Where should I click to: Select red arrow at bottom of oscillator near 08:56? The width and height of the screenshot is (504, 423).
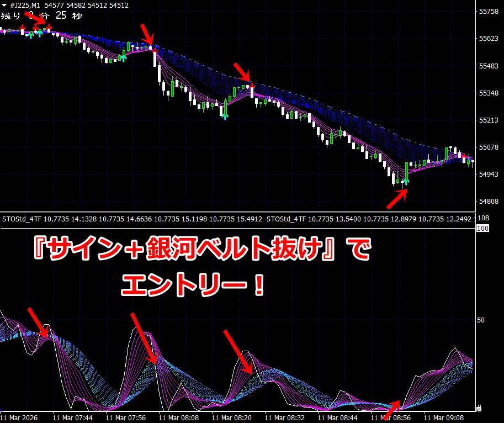(x=393, y=408)
